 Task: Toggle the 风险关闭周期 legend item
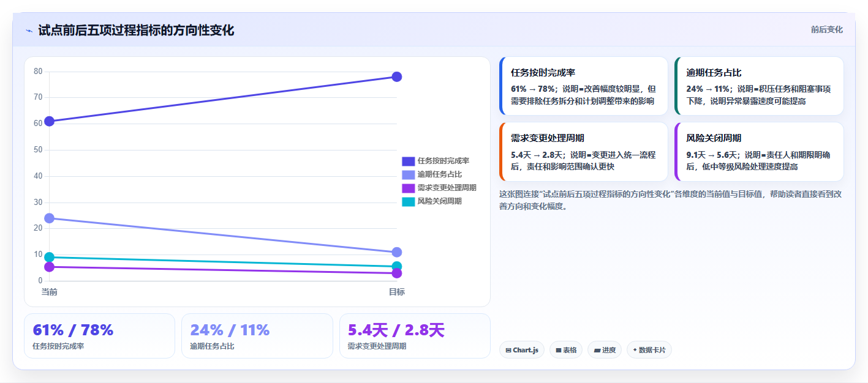[x=432, y=201]
